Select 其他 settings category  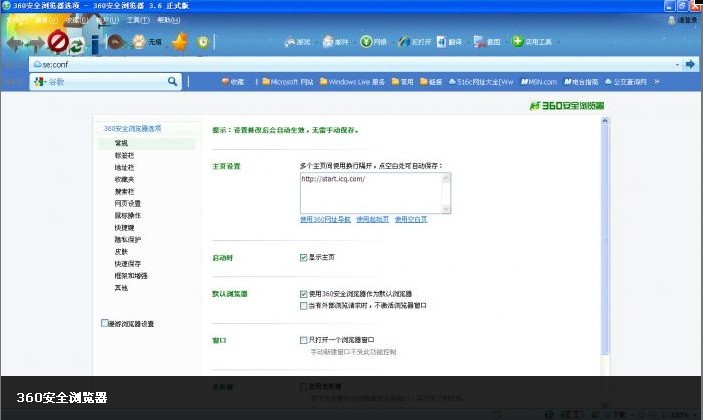click(121, 288)
